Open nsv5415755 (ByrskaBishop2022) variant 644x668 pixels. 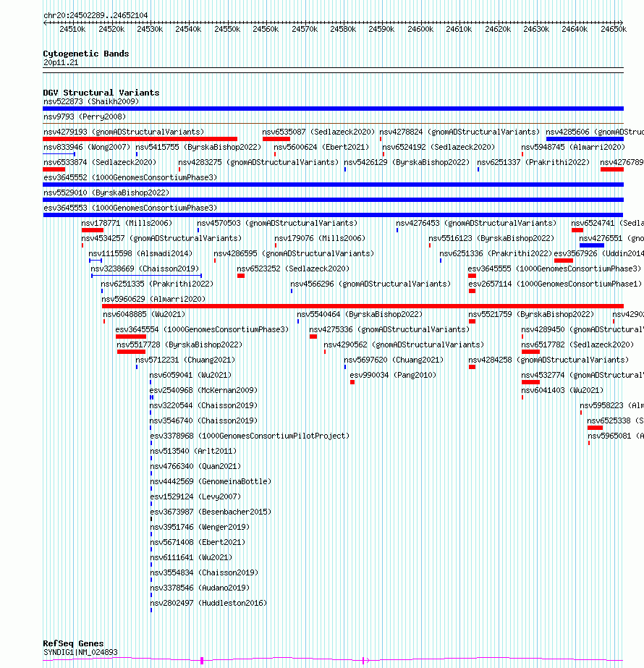pyautogui.click(x=198, y=147)
